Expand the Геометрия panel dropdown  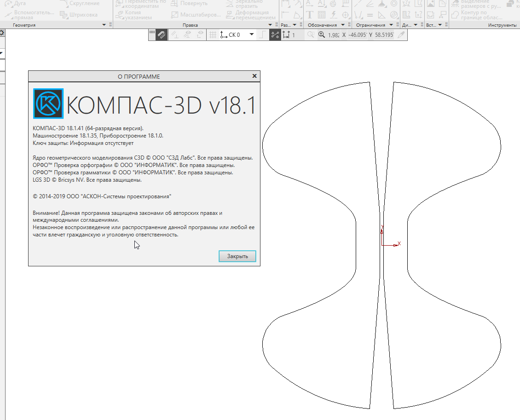[x=104, y=25]
